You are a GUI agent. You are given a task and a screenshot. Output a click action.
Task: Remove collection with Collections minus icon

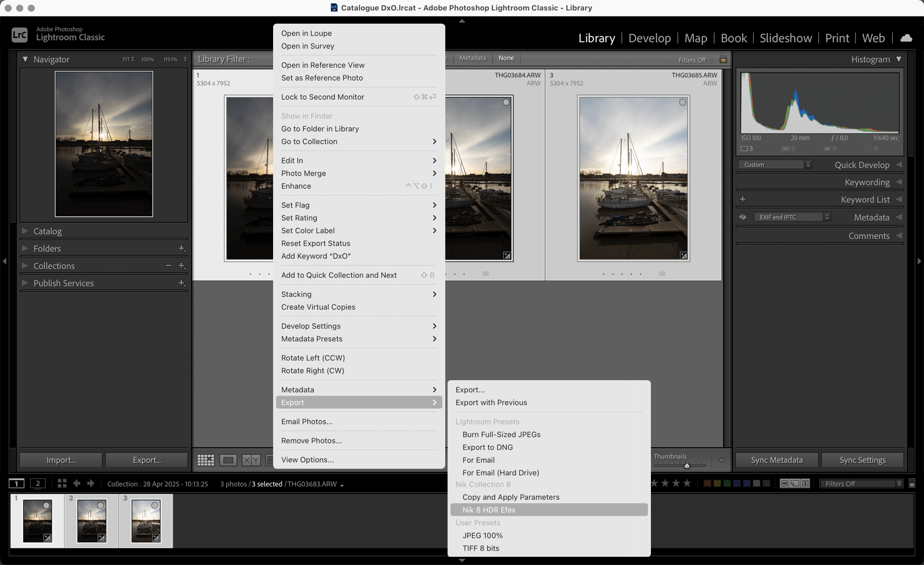[168, 266]
